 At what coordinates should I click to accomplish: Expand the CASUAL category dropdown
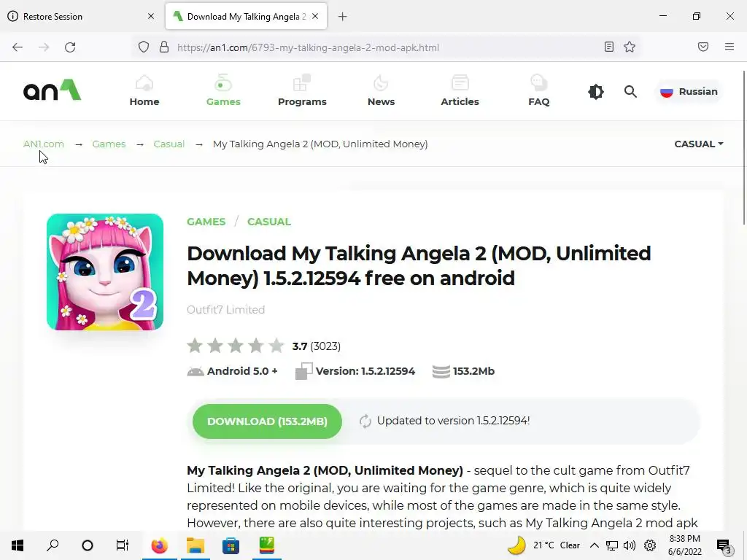(x=698, y=144)
